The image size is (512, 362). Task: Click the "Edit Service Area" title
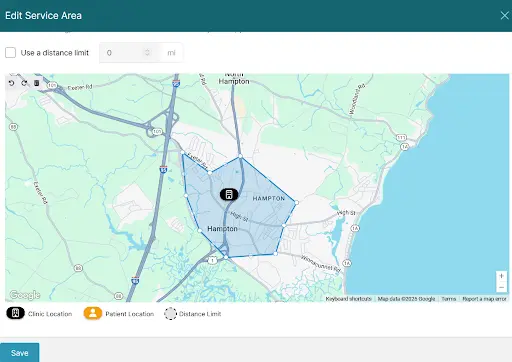(43, 15)
